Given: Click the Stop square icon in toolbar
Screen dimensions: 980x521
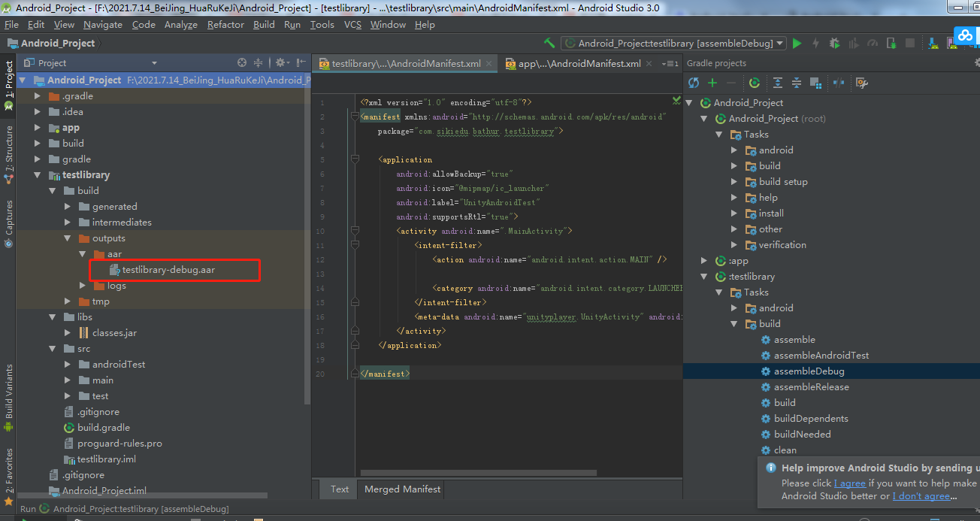Looking at the screenshot, I should click(910, 44).
